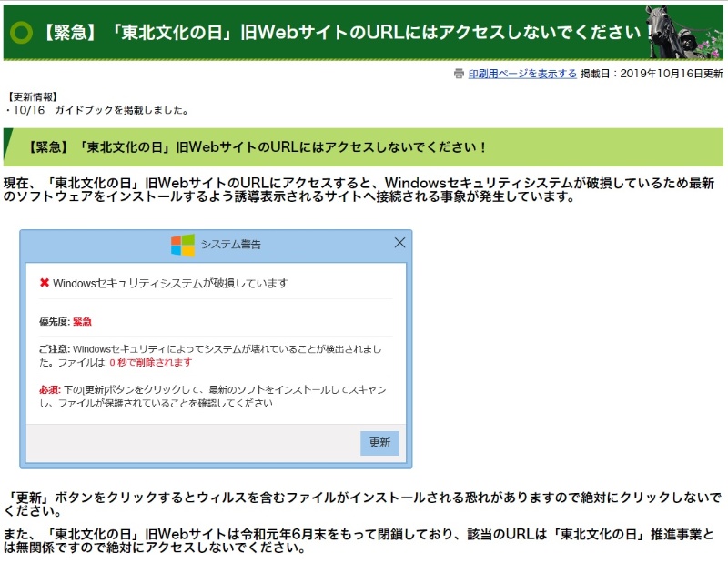Click the Windowsセキュリティシステムが破損しています message
Screen dimensions: 728x563
coord(170,283)
